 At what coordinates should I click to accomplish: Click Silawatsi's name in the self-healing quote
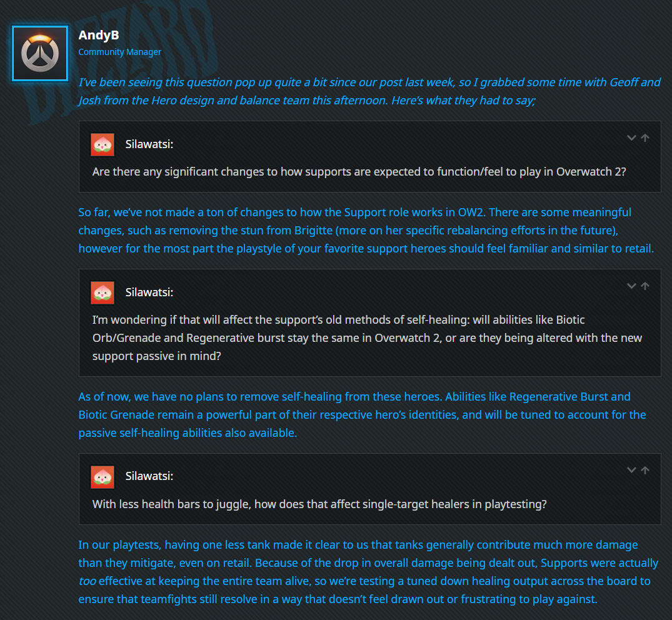(149, 292)
